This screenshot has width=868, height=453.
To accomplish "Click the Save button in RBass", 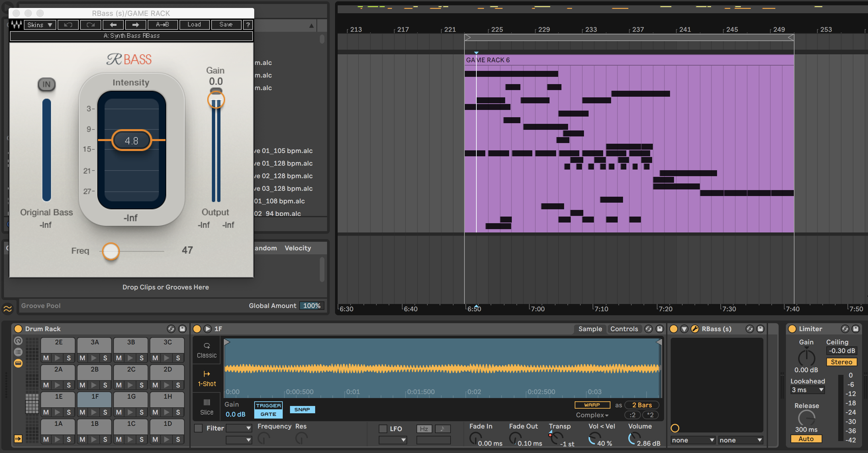I will coord(226,25).
